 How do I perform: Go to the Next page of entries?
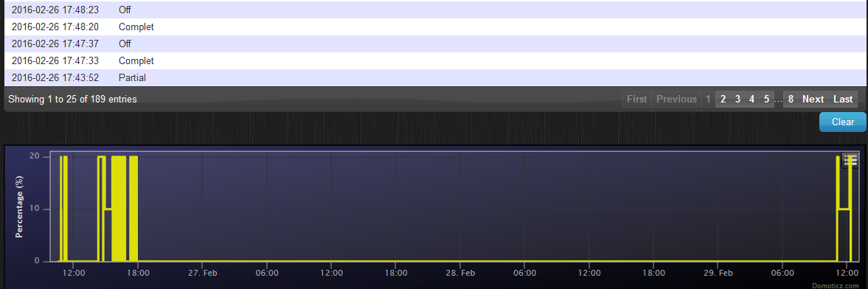coord(813,99)
